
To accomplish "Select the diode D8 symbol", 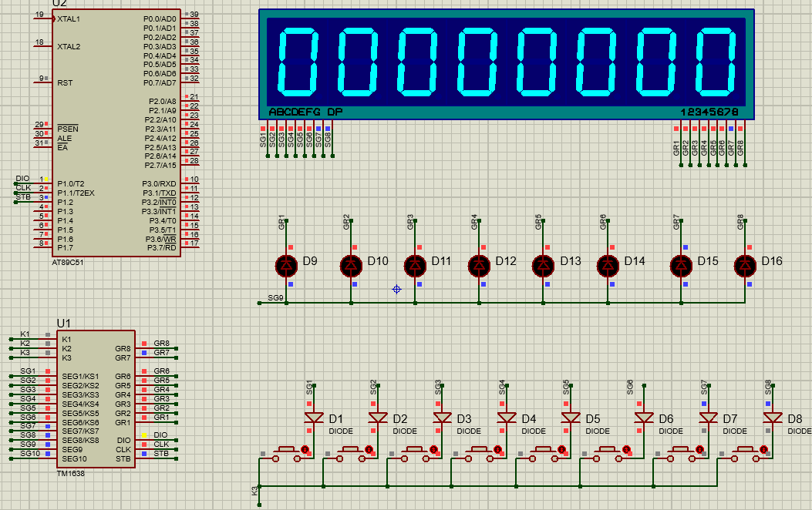I will pyautogui.click(x=771, y=416).
